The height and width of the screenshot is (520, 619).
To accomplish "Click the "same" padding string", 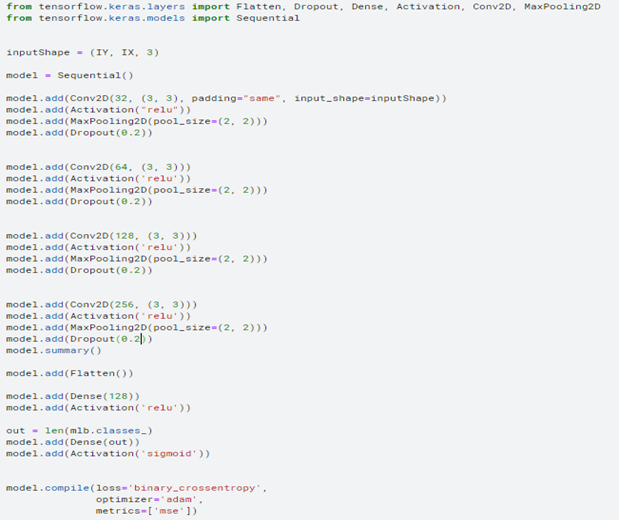I will click(x=261, y=98).
